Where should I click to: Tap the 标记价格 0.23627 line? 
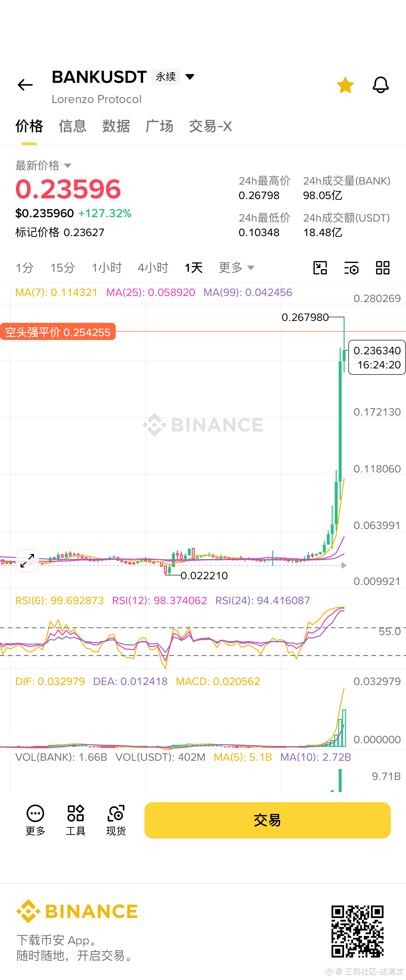pos(60,232)
